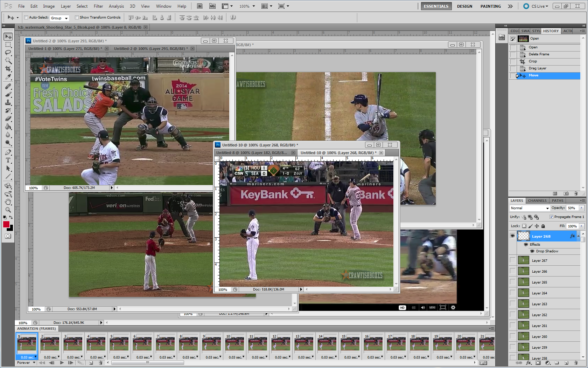Enable Show Transform Controls checkbox
This screenshot has width=588, height=368.
coord(77,18)
